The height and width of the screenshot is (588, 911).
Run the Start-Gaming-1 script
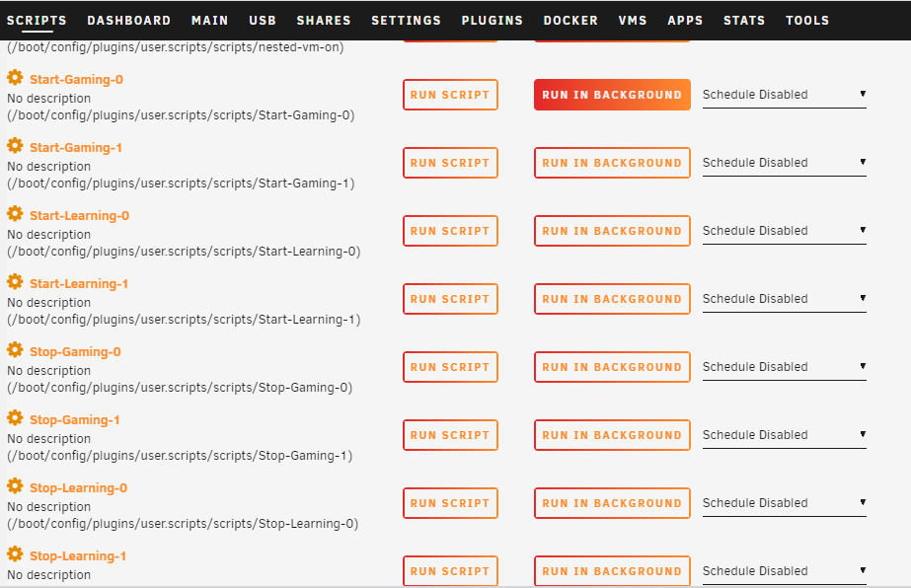click(x=450, y=163)
